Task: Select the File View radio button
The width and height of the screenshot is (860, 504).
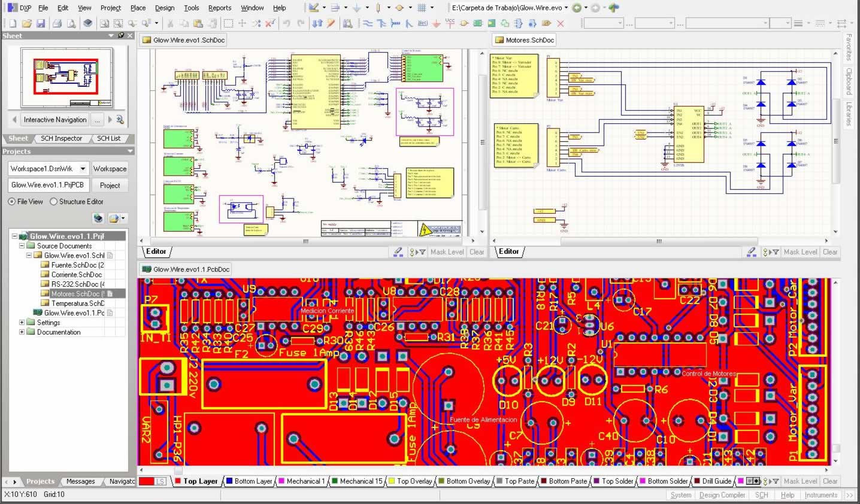Action: 12,202
